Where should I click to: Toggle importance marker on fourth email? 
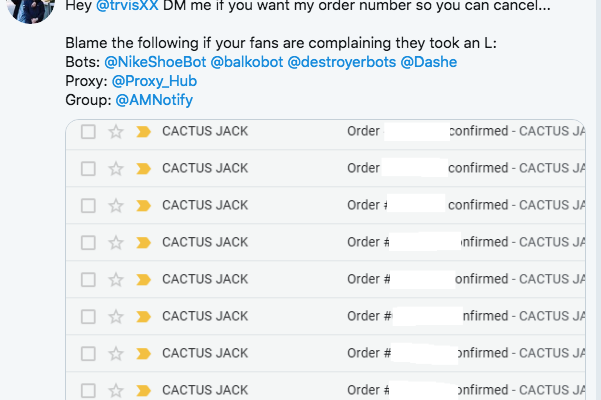point(143,243)
